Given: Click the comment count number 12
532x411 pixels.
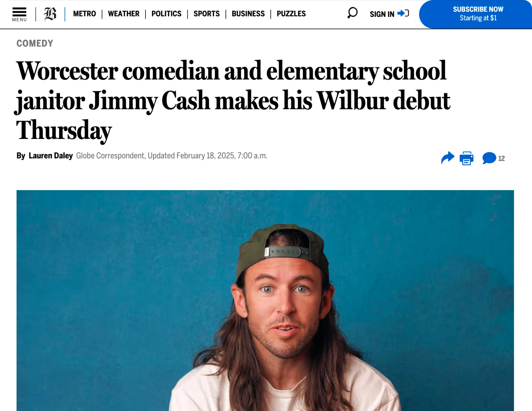Looking at the screenshot, I should point(502,158).
